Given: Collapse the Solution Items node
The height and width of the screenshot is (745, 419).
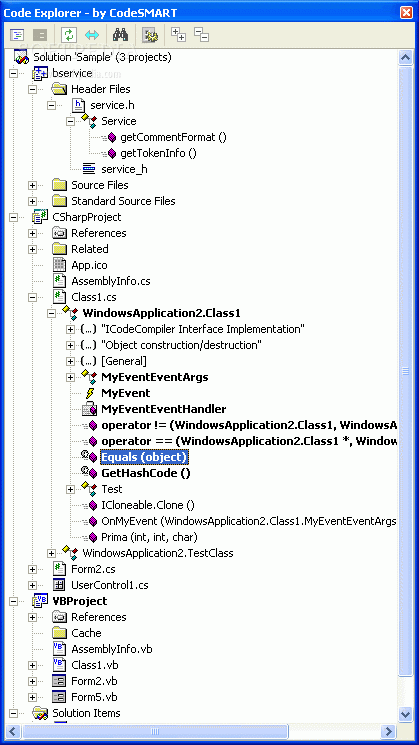Looking at the screenshot, I should coord(13,713).
